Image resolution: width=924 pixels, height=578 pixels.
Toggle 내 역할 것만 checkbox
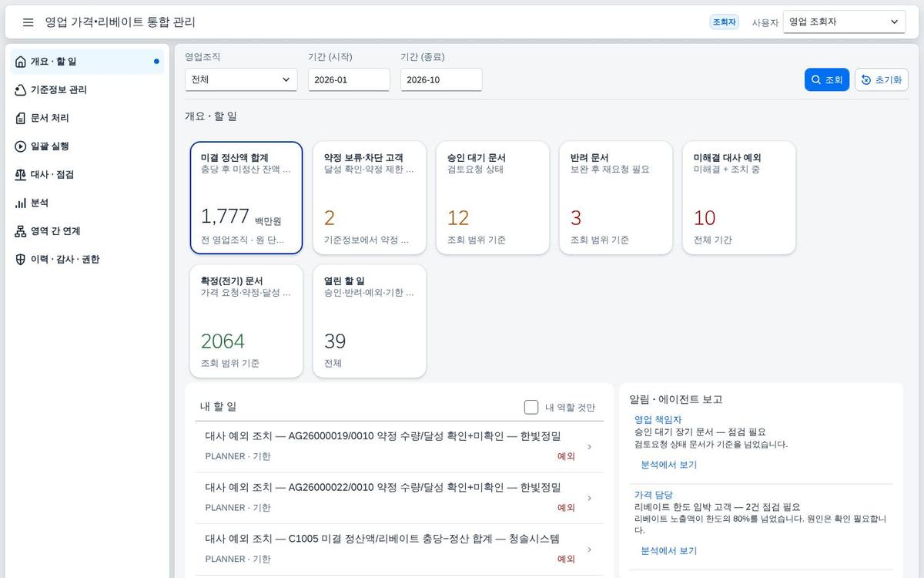pyautogui.click(x=531, y=407)
